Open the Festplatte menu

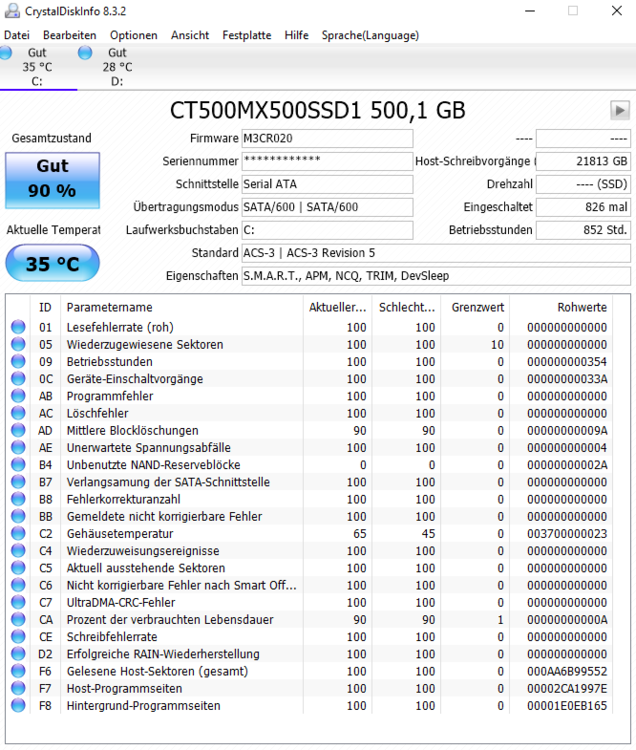tap(246, 35)
